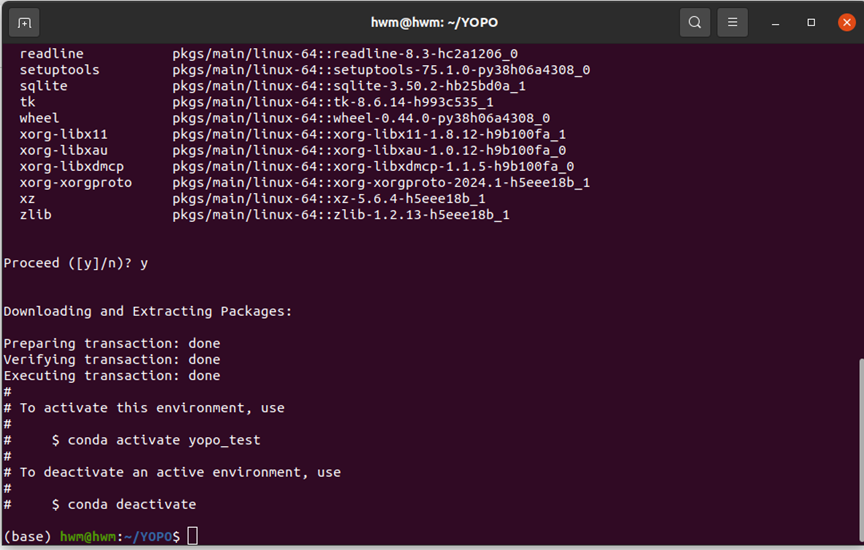Minimize the terminal window
The image size is (864, 550).
[775, 23]
